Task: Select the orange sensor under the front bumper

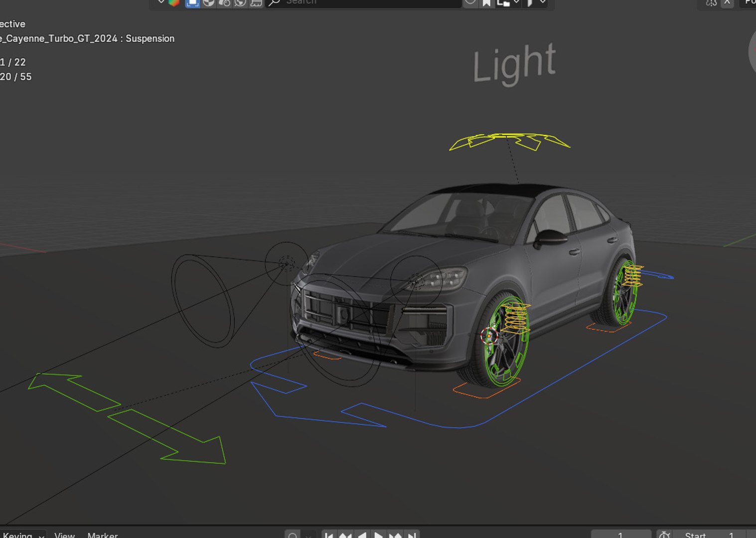Action: tap(327, 355)
